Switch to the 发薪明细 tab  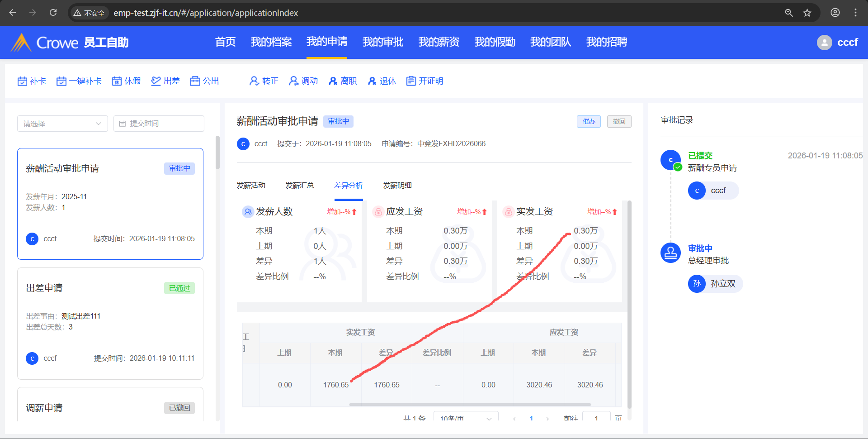point(397,186)
